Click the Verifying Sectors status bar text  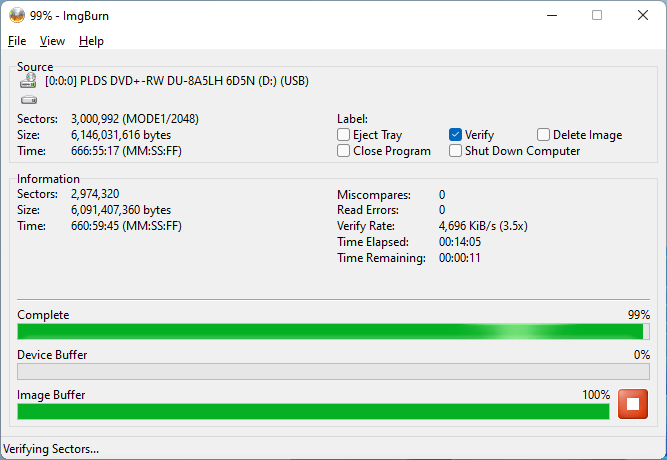pyautogui.click(x=52, y=449)
